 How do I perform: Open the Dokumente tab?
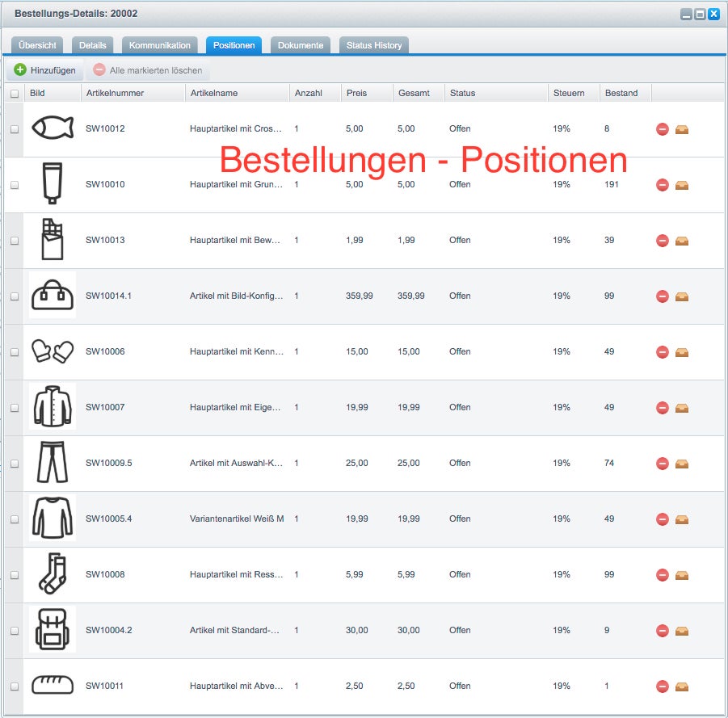301,45
